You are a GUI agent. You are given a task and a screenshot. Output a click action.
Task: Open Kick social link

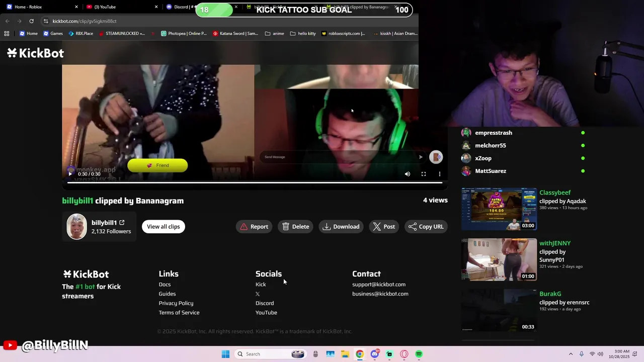(x=261, y=285)
